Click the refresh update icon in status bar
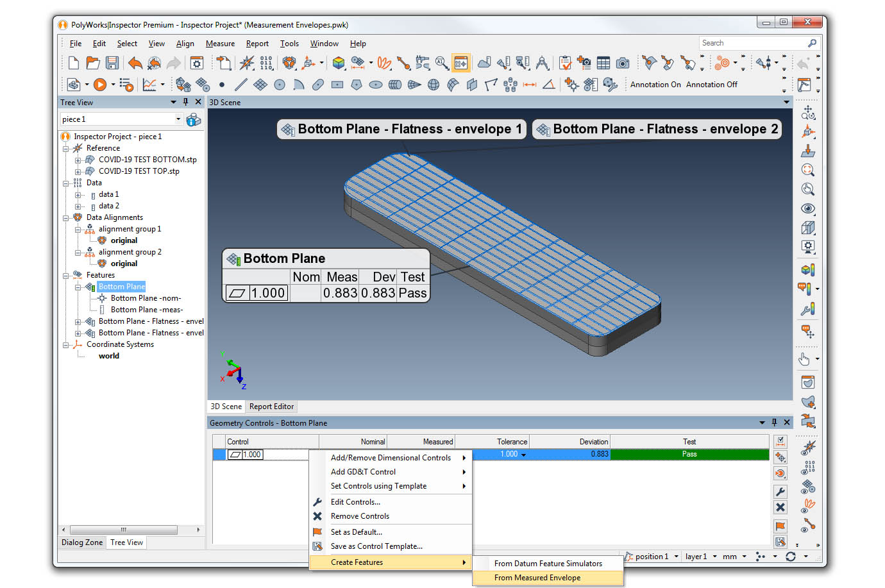Image resolution: width=885 pixels, height=588 pixels. pos(791,557)
